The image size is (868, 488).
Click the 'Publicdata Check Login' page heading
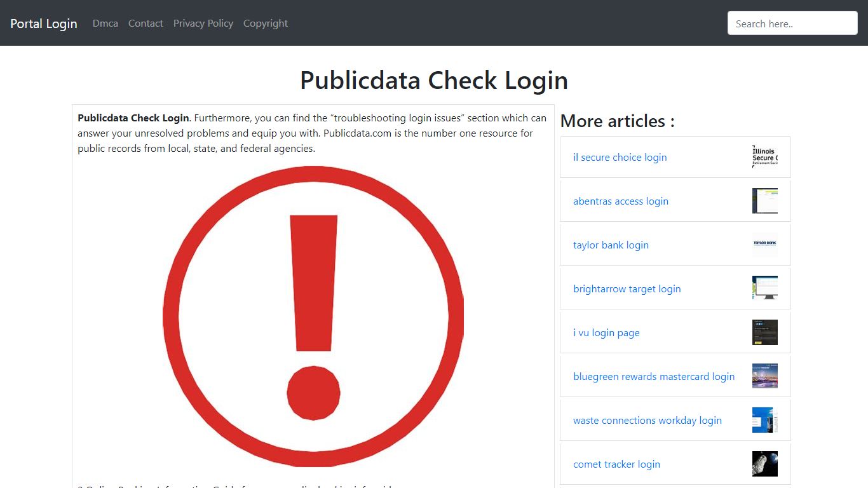[x=434, y=81]
